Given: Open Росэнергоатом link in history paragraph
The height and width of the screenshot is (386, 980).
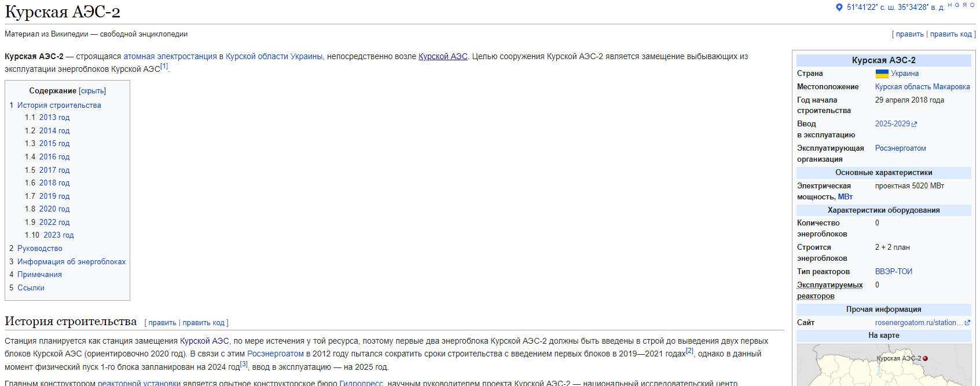Looking at the screenshot, I should click(x=276, y=354).
